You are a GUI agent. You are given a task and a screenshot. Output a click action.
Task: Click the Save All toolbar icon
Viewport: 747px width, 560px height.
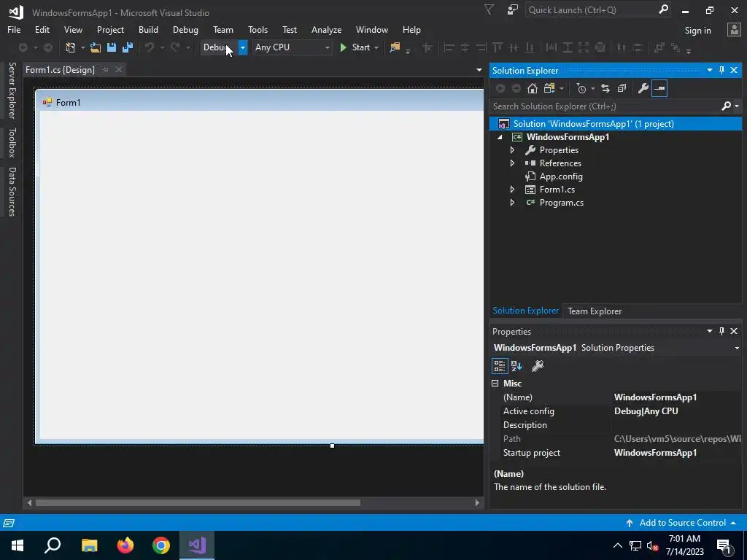click(x=128, y=47)
